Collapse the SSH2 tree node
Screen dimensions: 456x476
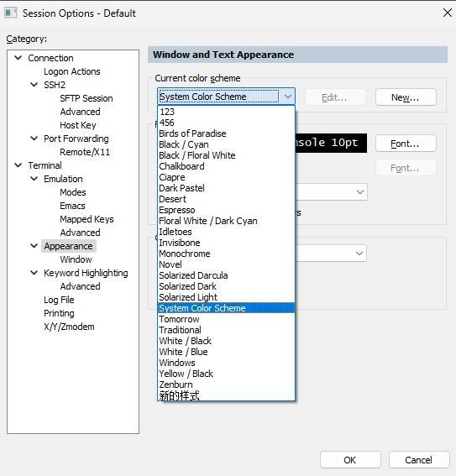point(34,85)
